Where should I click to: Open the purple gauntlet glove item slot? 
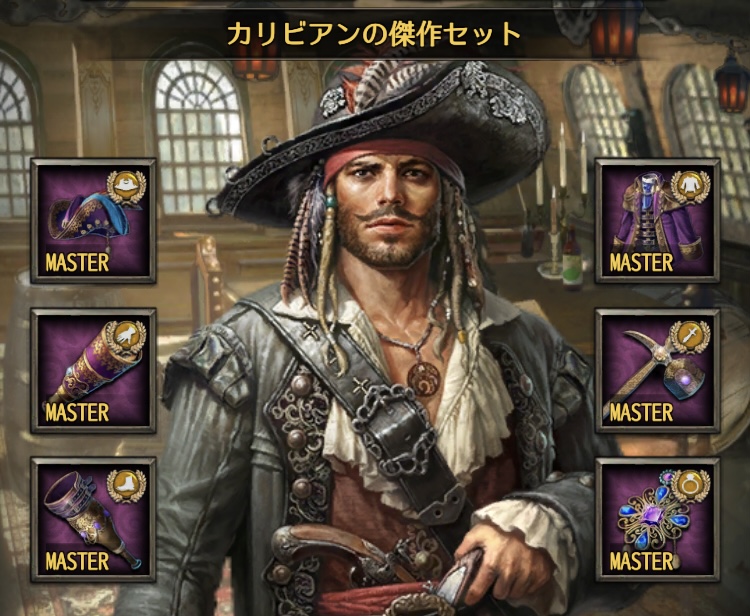(94, 371)
